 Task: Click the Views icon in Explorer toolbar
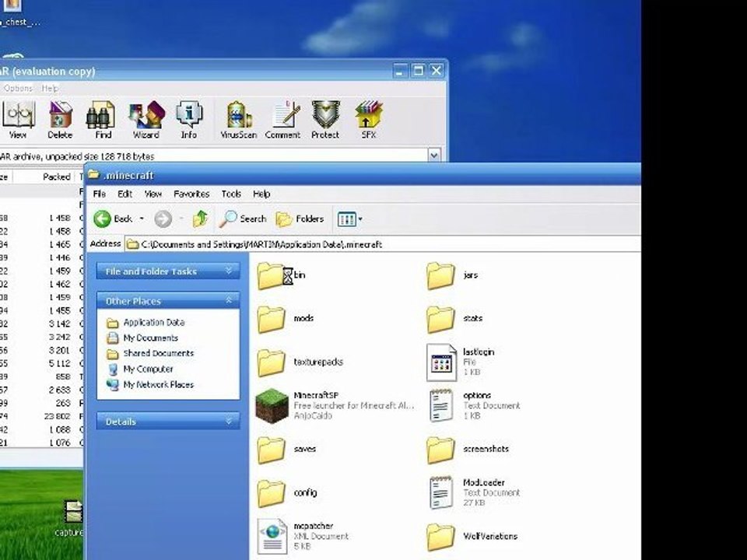pos(346,219)
